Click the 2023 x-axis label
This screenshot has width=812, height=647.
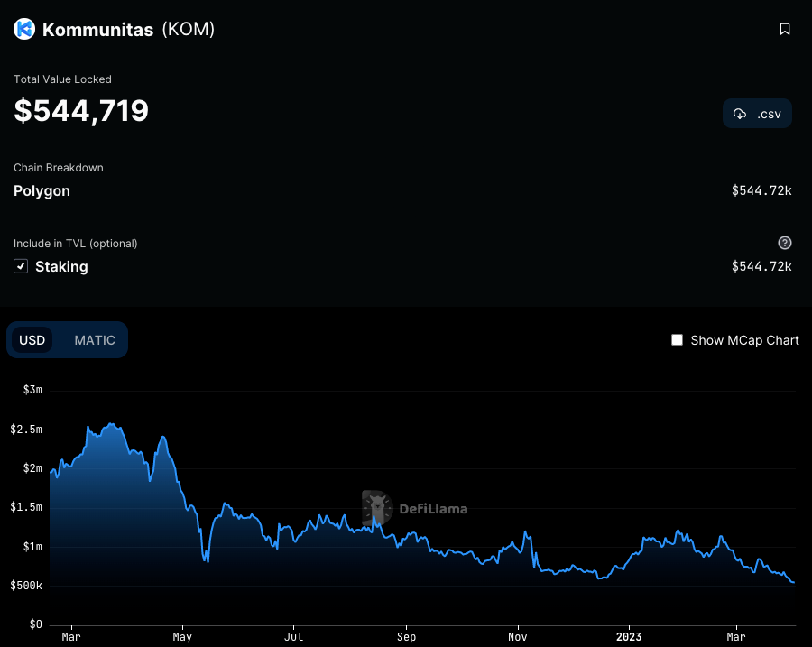[629, 637]
